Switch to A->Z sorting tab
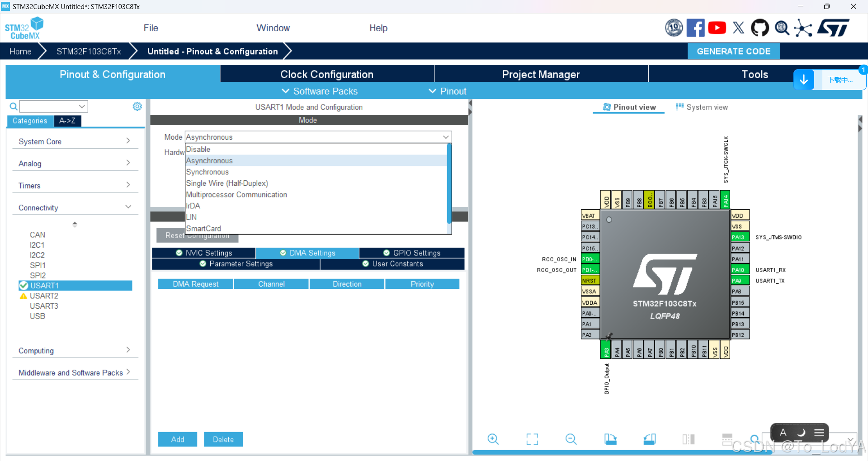This screenshot has height=461, width=868. click(x=67, y=121)
